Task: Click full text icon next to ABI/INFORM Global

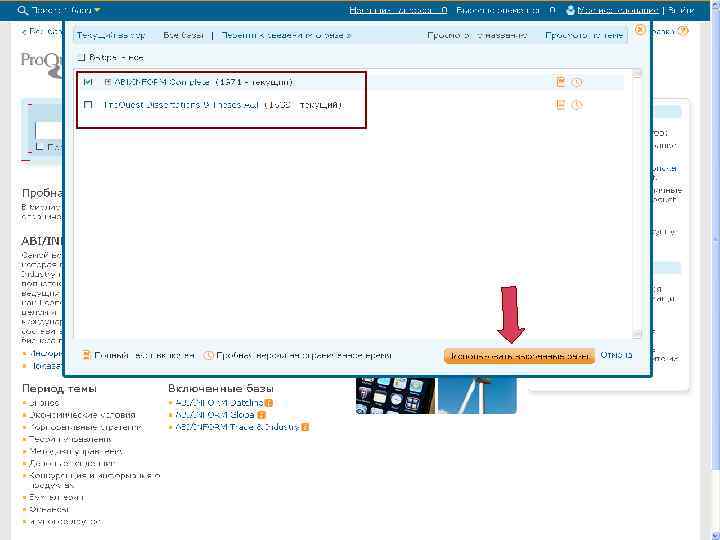Action: [261, 415]
